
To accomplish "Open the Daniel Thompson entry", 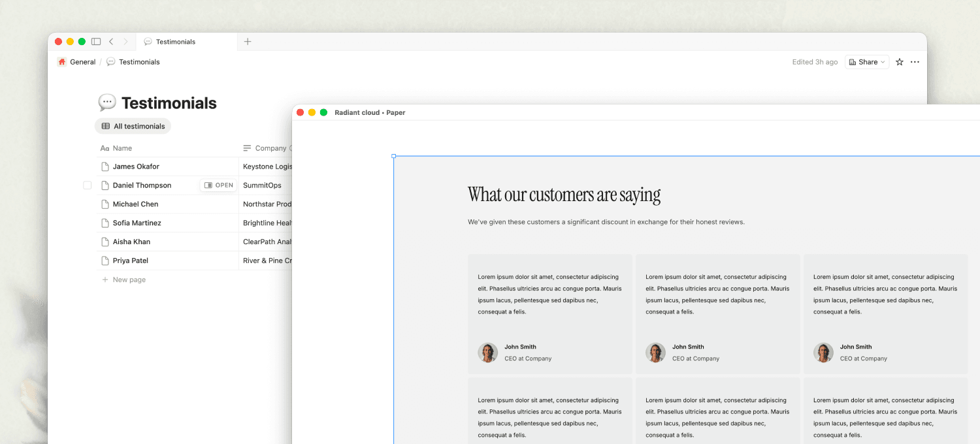I will 142,185.
